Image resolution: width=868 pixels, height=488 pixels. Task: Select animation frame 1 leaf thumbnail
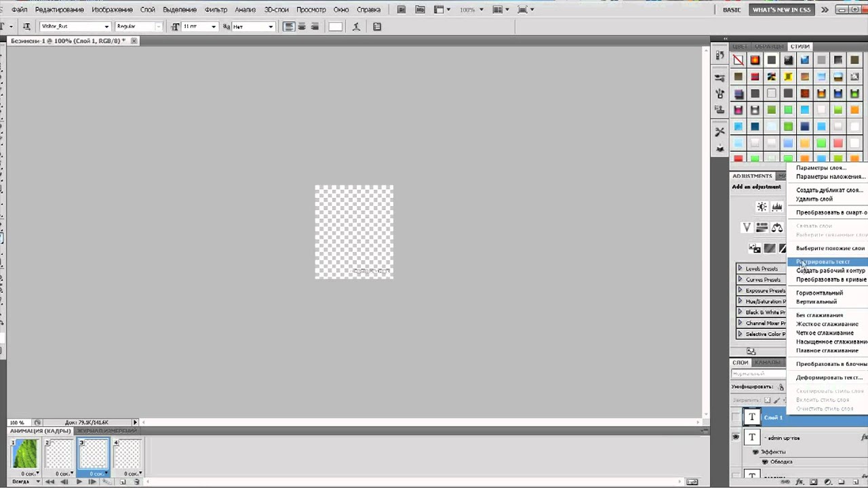pos(26,454)
